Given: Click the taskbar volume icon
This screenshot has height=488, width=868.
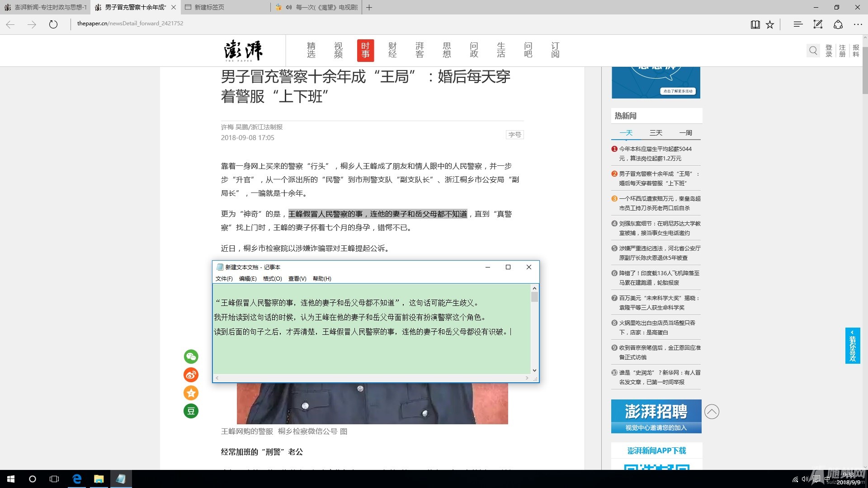Looking at the screenshot, I should point(805,479).
